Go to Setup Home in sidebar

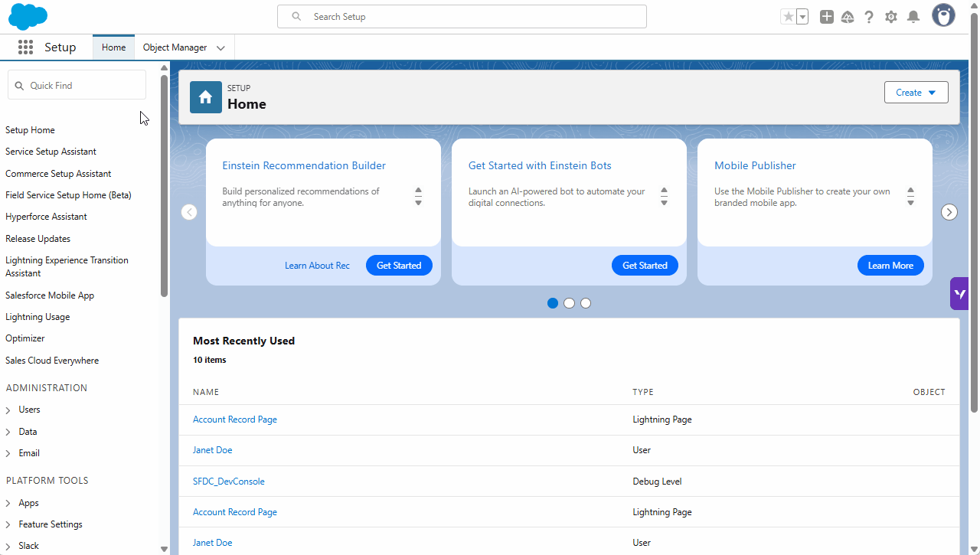tap(30, 130)
